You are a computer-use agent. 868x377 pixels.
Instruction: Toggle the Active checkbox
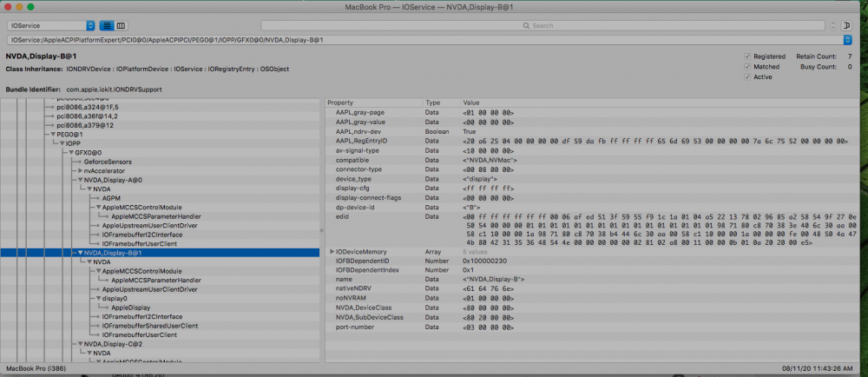[x=747, y=76]
